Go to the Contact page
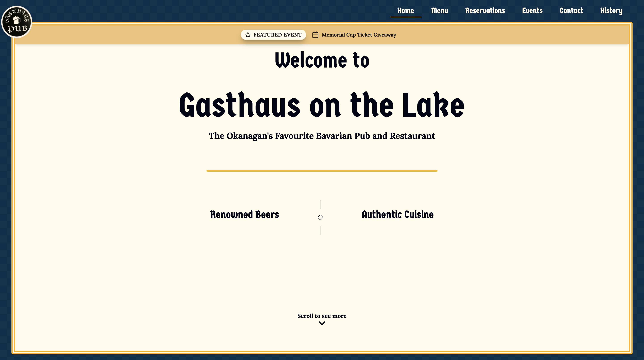 coord(571,11)
